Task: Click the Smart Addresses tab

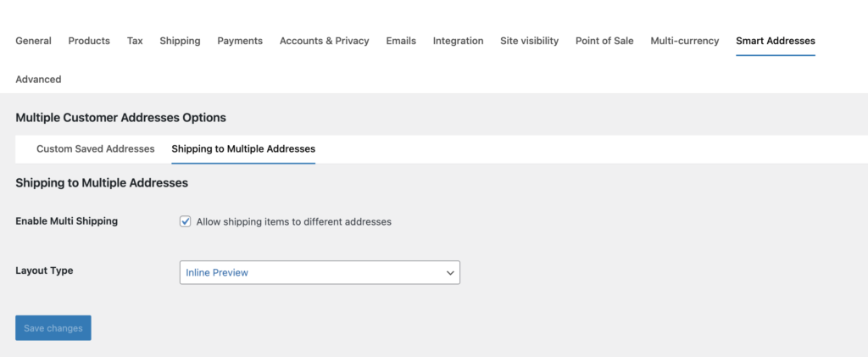Action: 775,41
